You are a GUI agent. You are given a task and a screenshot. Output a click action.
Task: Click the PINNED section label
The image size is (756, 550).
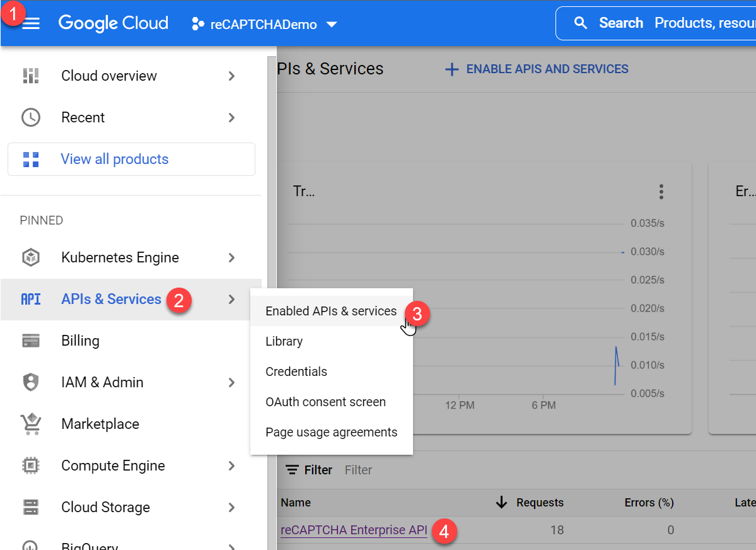(42, 221)
